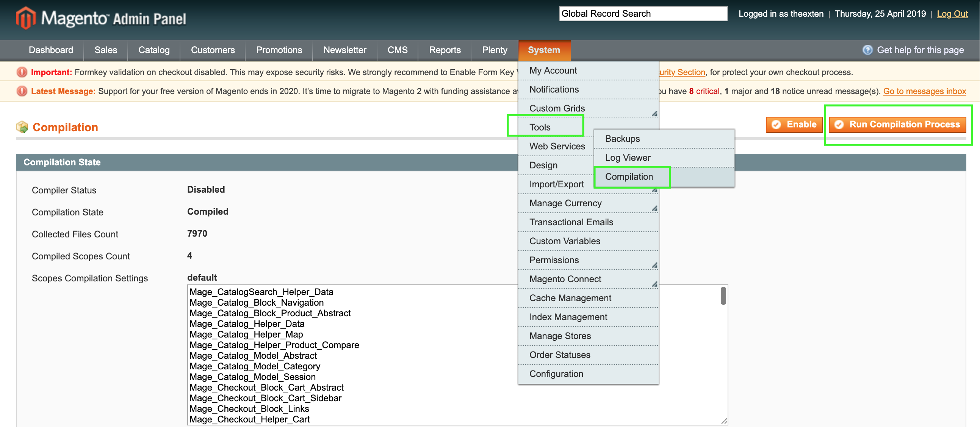Image resolution: width=980 pixels, height=427 pixels.
Task: Open Transactional Emails menu item
Action: 588,222
